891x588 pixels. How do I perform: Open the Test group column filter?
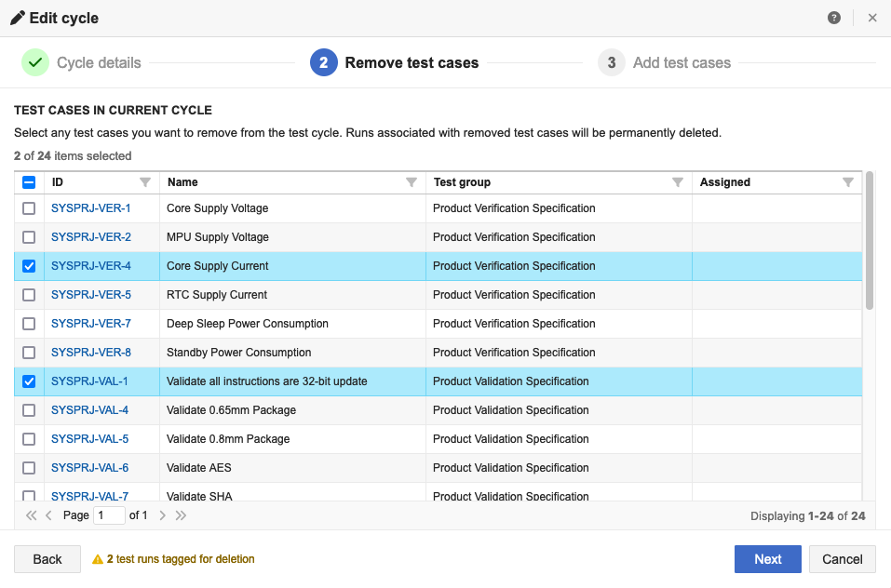click(x=678, y=182)
